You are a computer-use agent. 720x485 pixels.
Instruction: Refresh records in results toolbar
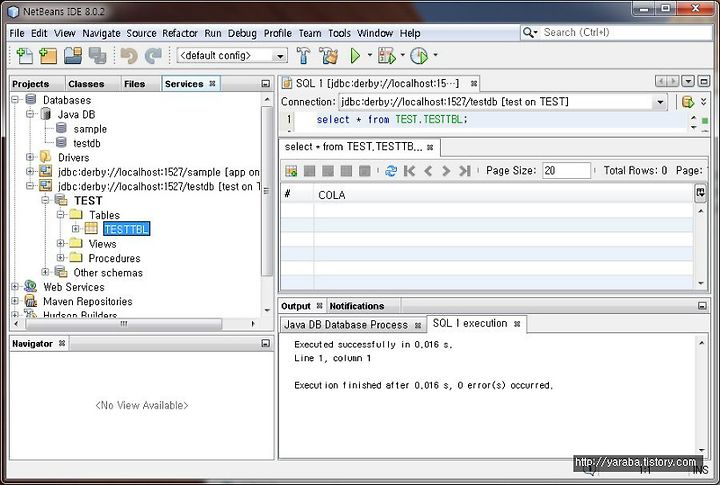tap(391, 171)
